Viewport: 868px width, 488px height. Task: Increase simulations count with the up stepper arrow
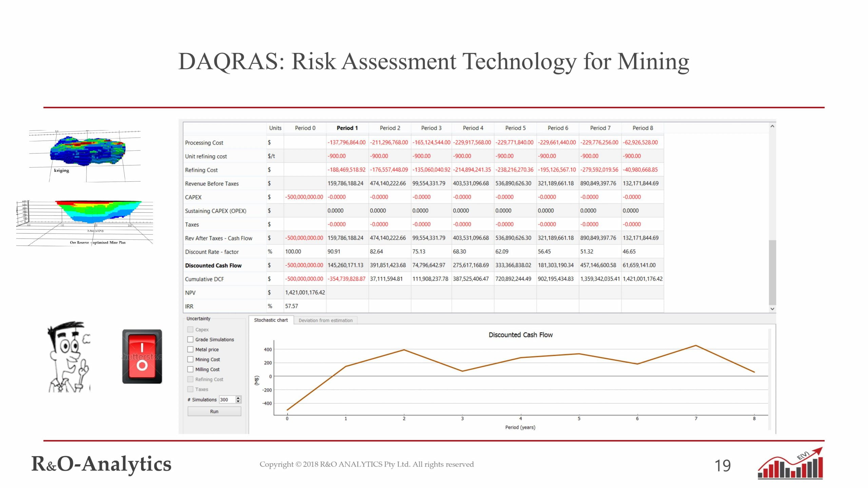238,398
